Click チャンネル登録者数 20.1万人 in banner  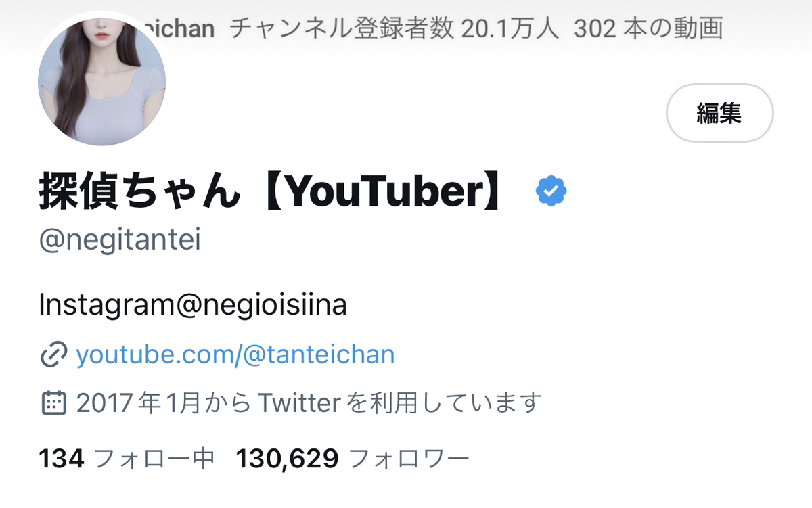point(394,28)
